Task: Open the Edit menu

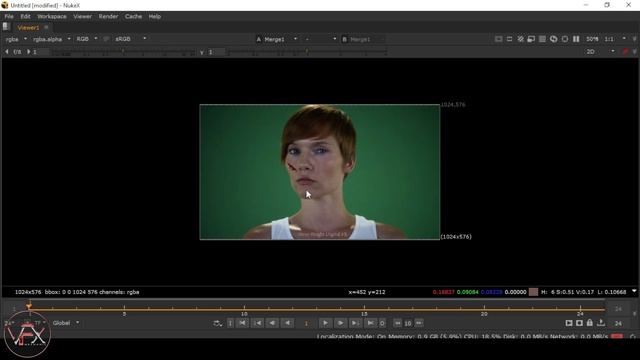Action: point(25,16)
